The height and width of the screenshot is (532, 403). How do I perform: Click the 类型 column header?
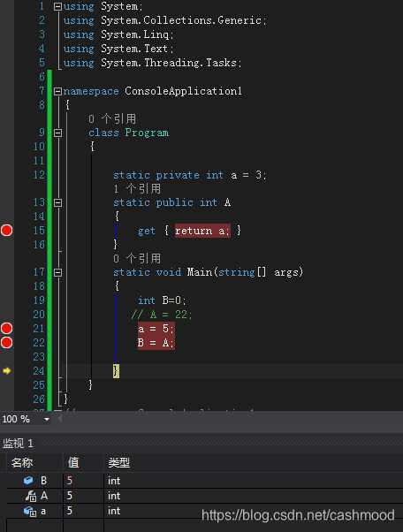118,462
